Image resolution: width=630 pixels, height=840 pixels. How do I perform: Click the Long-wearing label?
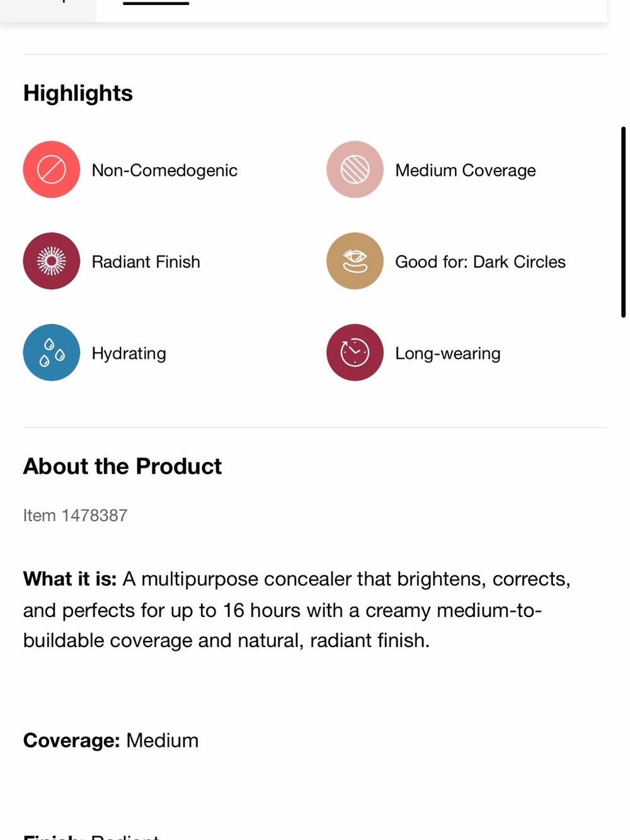[x=448, y=353]
